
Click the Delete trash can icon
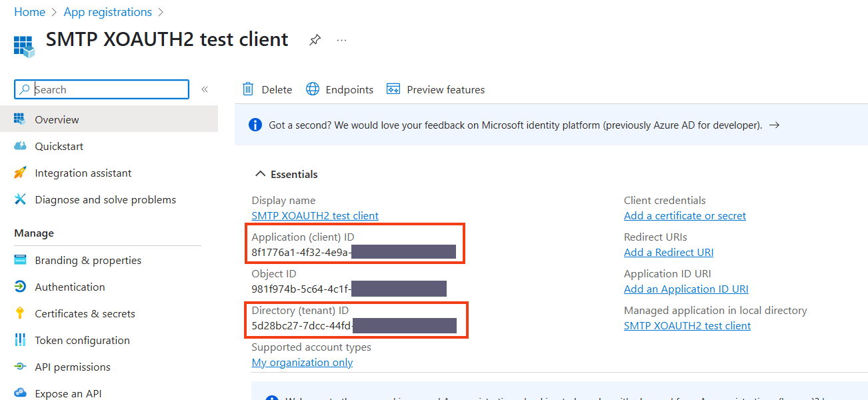[248, 89]
